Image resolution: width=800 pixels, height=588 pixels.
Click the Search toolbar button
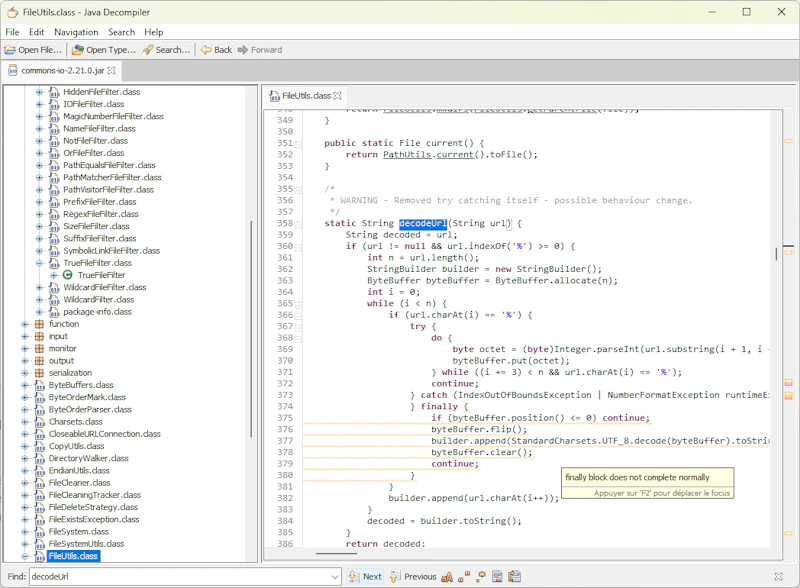click(166, 50)
